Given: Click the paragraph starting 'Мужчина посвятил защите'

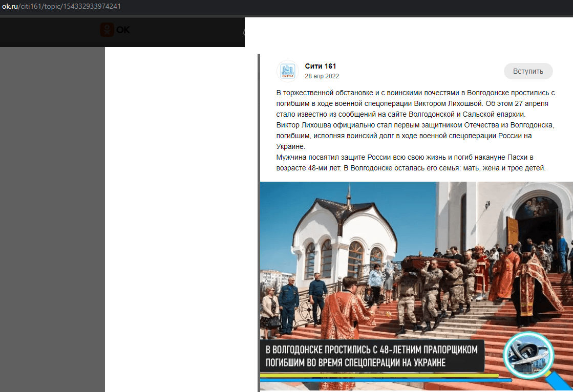Looking at the screenshot, I should [411, 163].
